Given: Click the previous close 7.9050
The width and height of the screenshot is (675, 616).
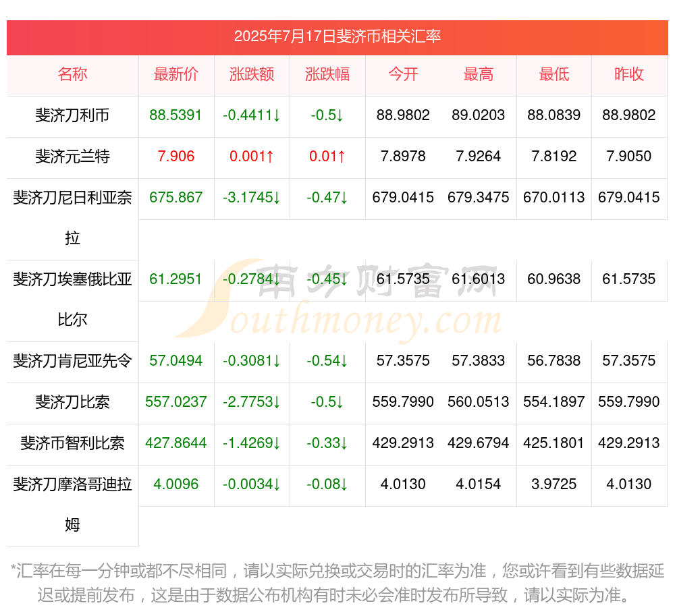Looking at the screenshot, I should coord(629,156).
